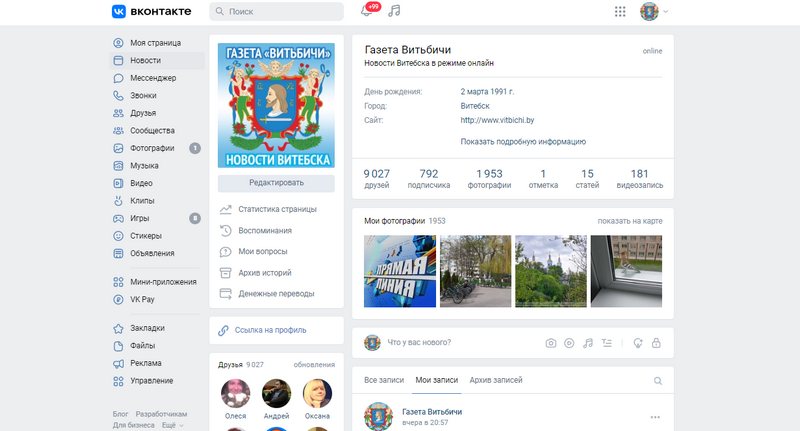Click the Закладки star icon
The height and width of the screenshot is (431, 800).
coord(118,328)
